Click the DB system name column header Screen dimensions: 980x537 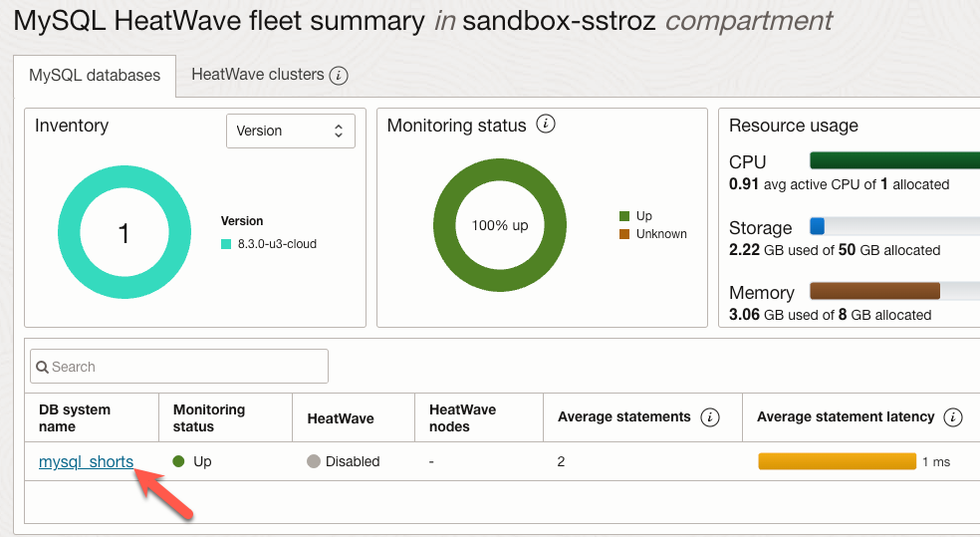[x=92, y=417]
